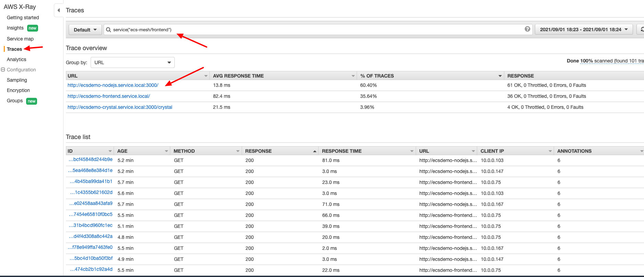Open trace ...d4f4d308a8c442a
The width and height of the screenshot is (644, 277).
point(91,236)
